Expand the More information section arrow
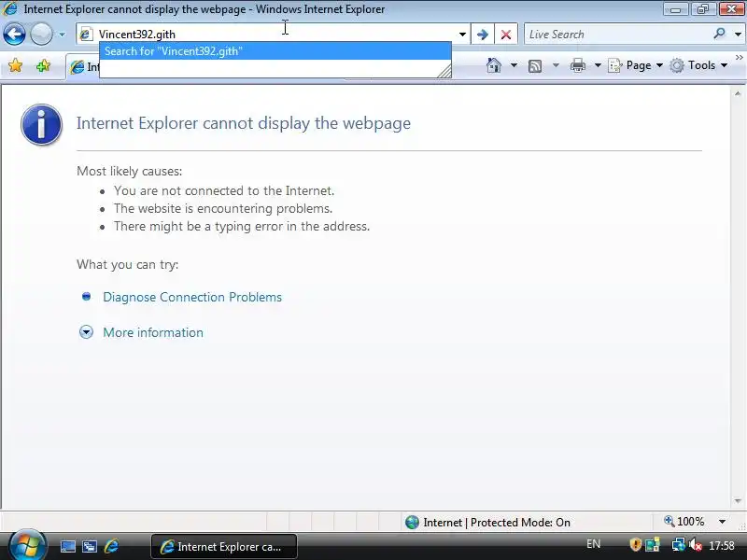This screenshot has height=560, width=747. tap(86, 332)
